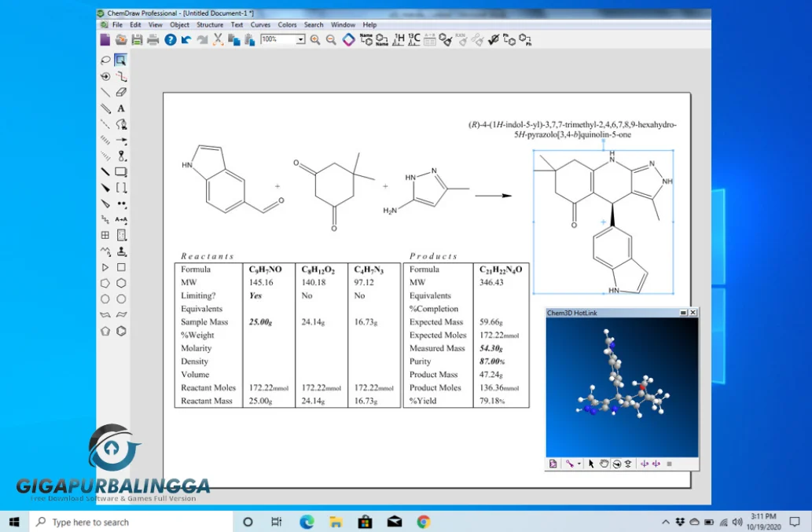The height and width of the screenshot is (532, 812).
Task: Cut selection with scissors icon
Action: pyautogui.click(x=218, y=39)
